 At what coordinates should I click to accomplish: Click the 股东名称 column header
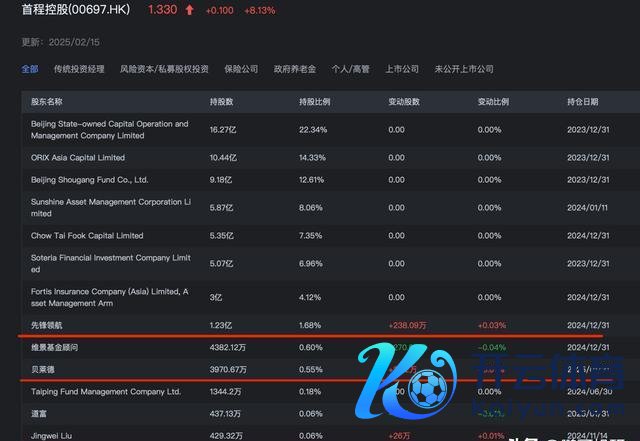click(47, 102)
